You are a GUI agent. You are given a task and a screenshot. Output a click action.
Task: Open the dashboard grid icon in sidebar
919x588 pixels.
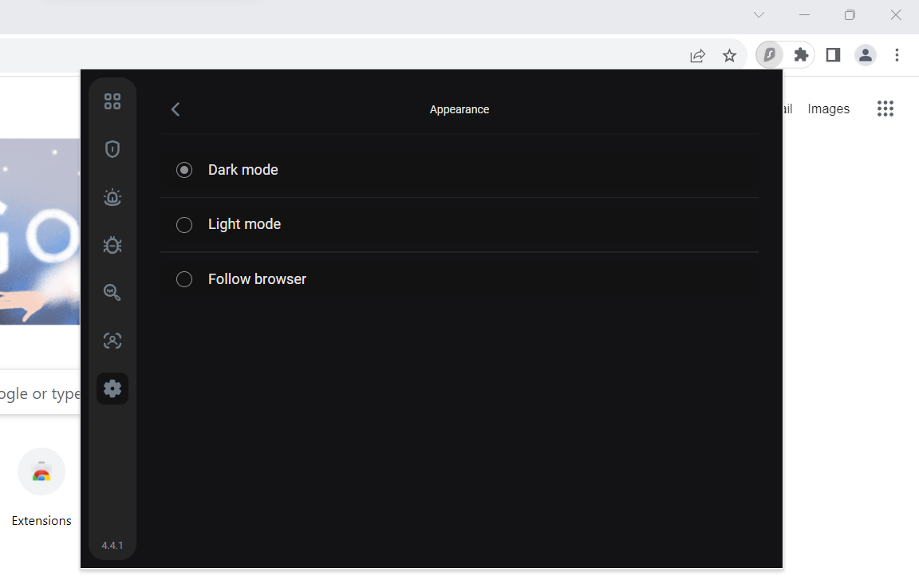coord(112,101)
